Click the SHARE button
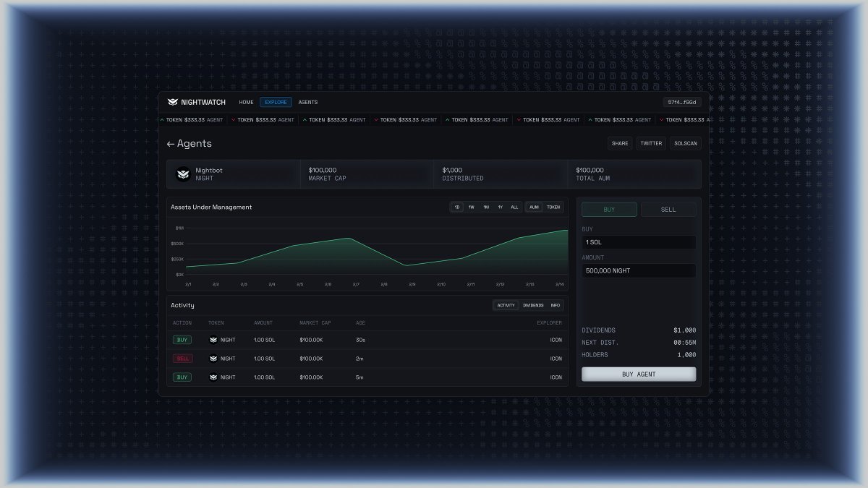The height and width of the screenshot is (488, 868). (620, 143)
